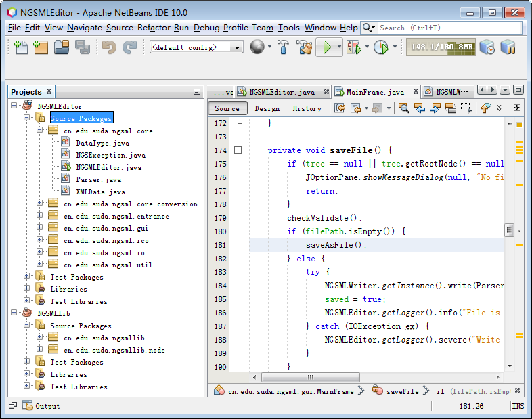Click Find Previous Occurrence arrow icon
Image resolution: width=532 pixels, height=419 pixels.
coord(420,108)
